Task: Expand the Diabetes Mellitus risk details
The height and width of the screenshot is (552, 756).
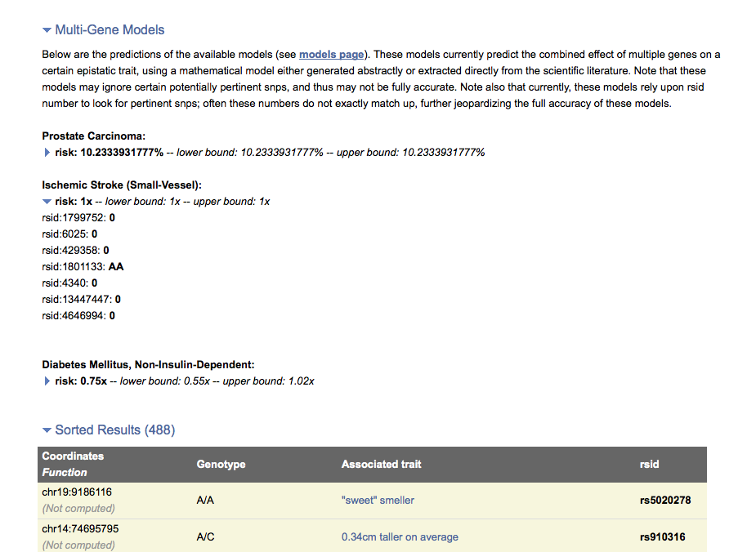Action: click(47, 381)
